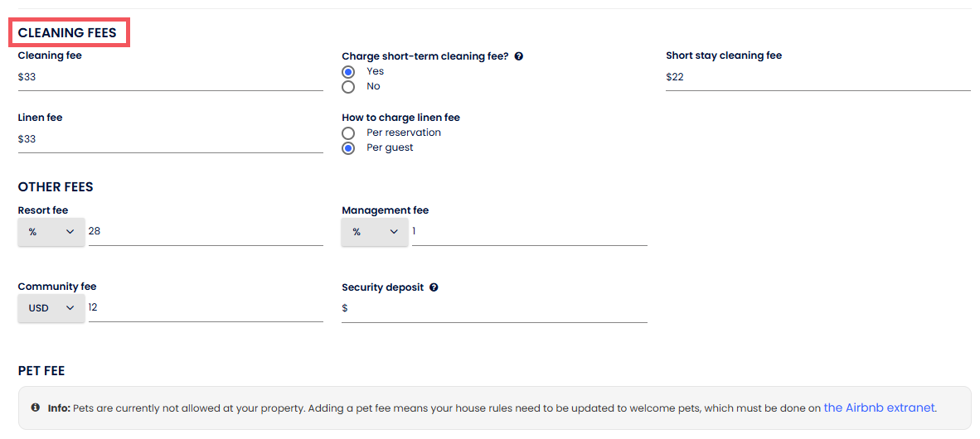Click the Resort fee value field
Viewport: 980px width, 439px height.
[206, 231]
